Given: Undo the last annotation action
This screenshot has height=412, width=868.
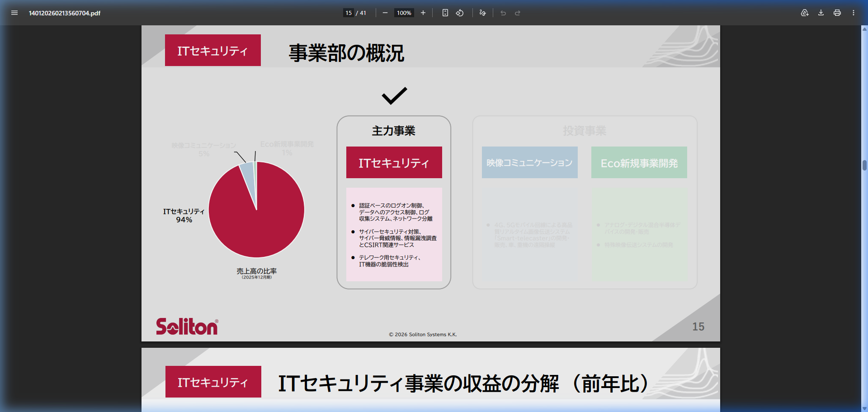Looking at the screenshot, I should click(503, 13).
